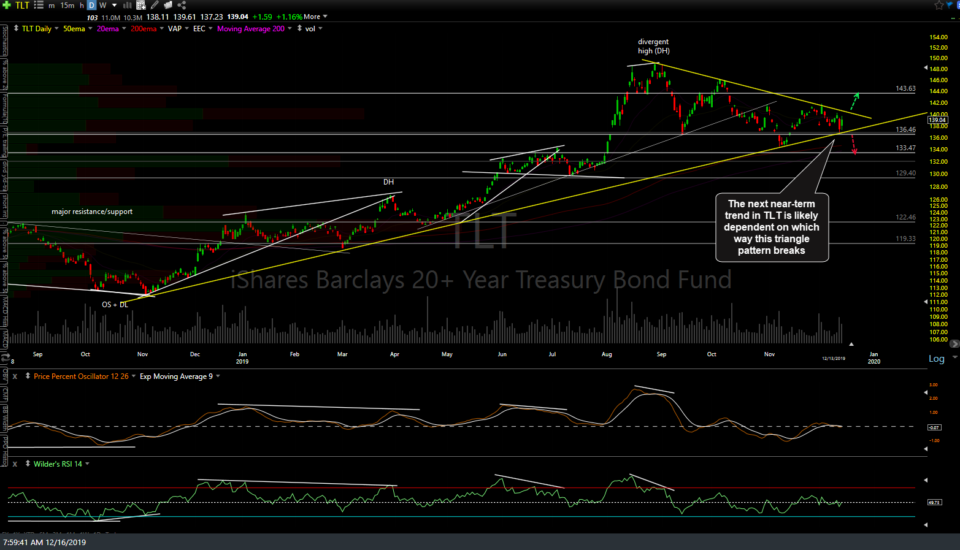Click the 119.33 horizontal level label
The image size is (960, 550).
click(906, 238)
